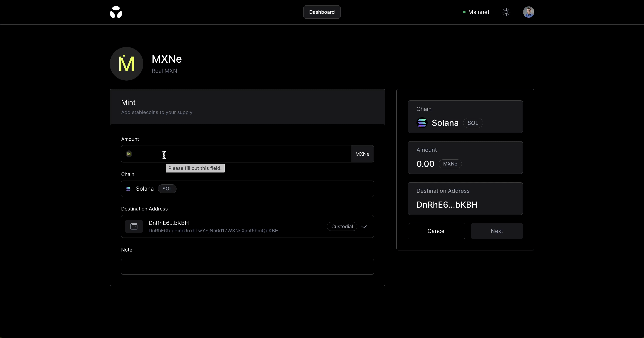
Task: Click the large MXNe token logo
Action: (127, 64)
